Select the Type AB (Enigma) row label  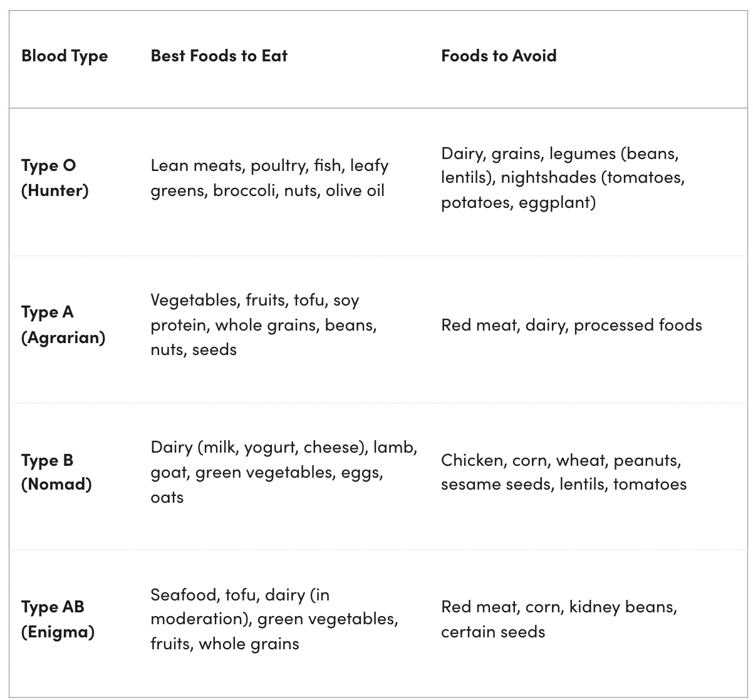point(58,619)
